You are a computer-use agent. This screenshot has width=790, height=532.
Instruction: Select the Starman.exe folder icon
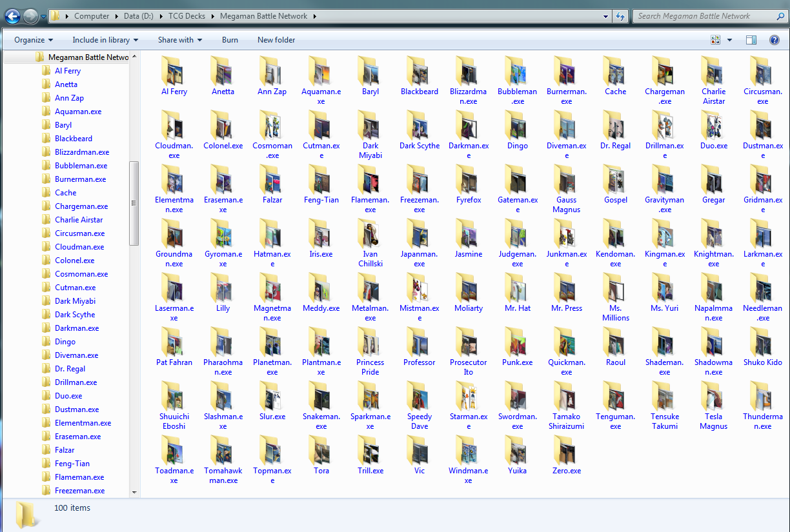coord(468,395)
